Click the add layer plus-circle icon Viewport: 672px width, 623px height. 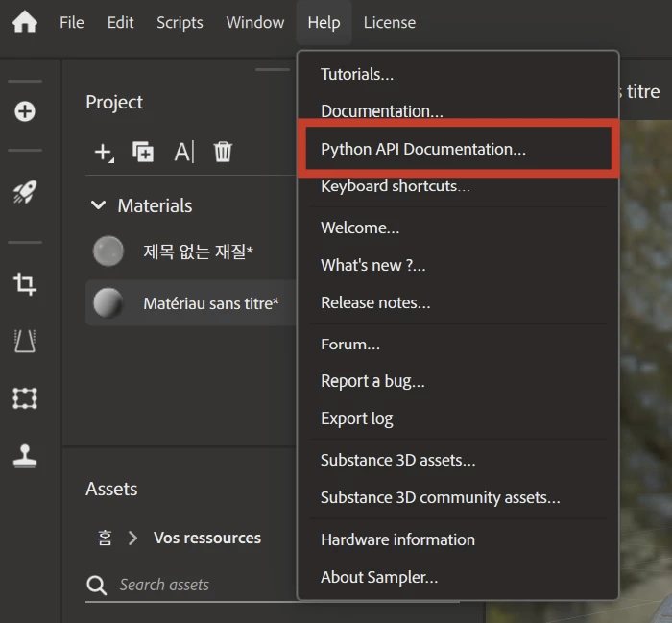coord(25,111)
